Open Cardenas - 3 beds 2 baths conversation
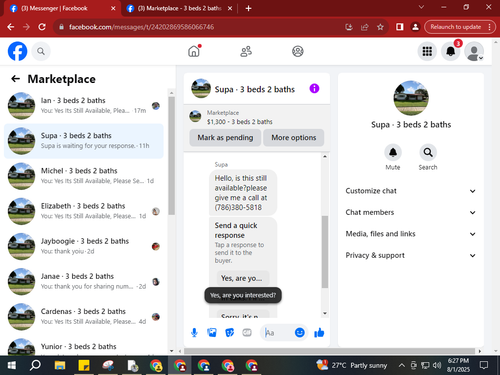The width and height of the screenshot is (500, 375). click(x=83, y=317)
